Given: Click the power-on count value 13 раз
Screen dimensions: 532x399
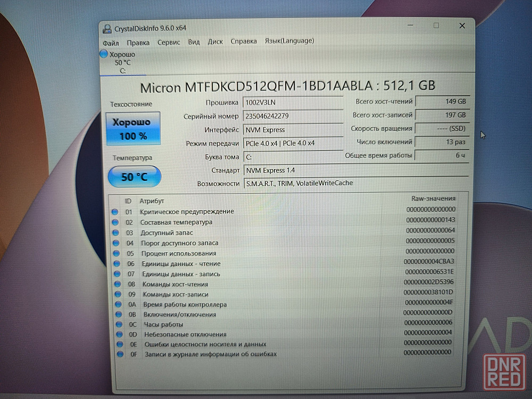Looking at the screenshot, I should 442,142.
